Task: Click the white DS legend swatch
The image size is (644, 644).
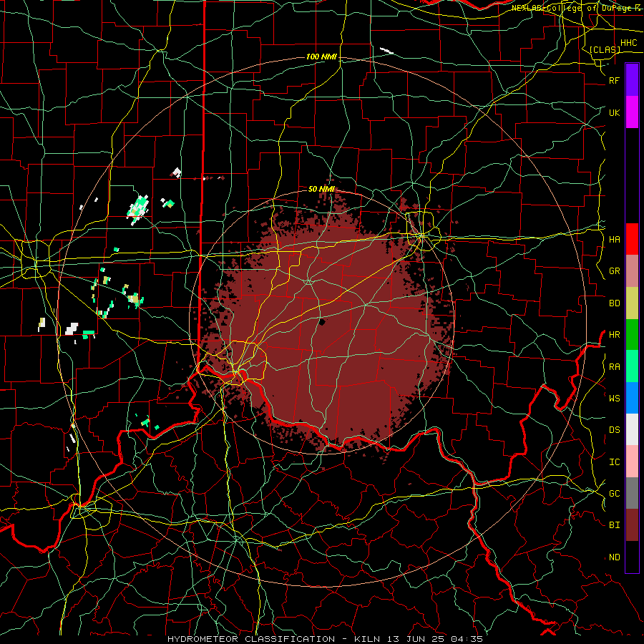Action: tap(632, 429)
